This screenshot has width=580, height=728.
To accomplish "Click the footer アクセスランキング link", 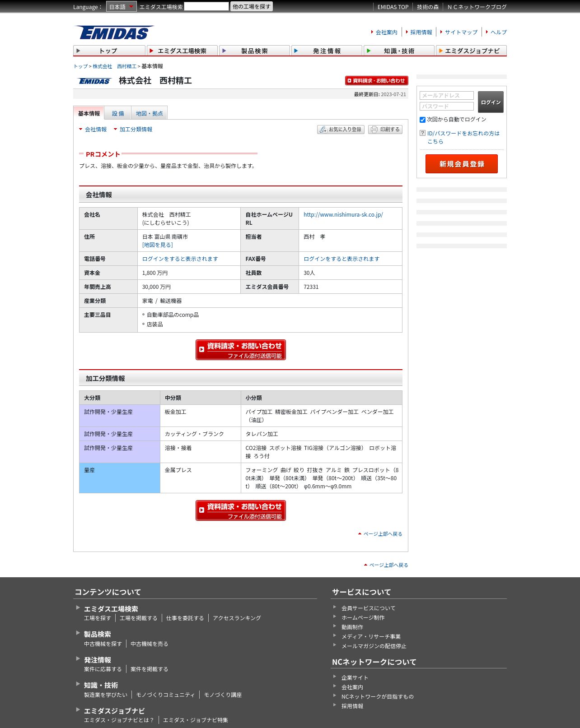I will pos(237,618).
